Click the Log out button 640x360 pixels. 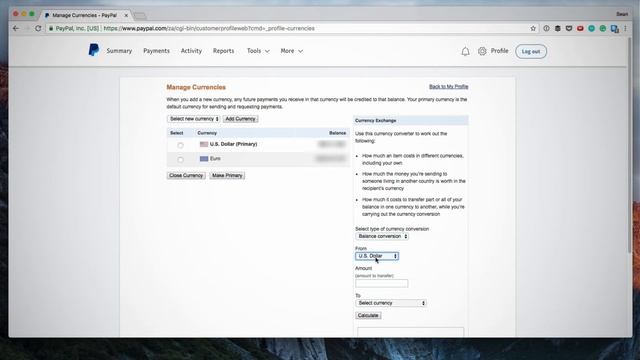tap(531, 51)
